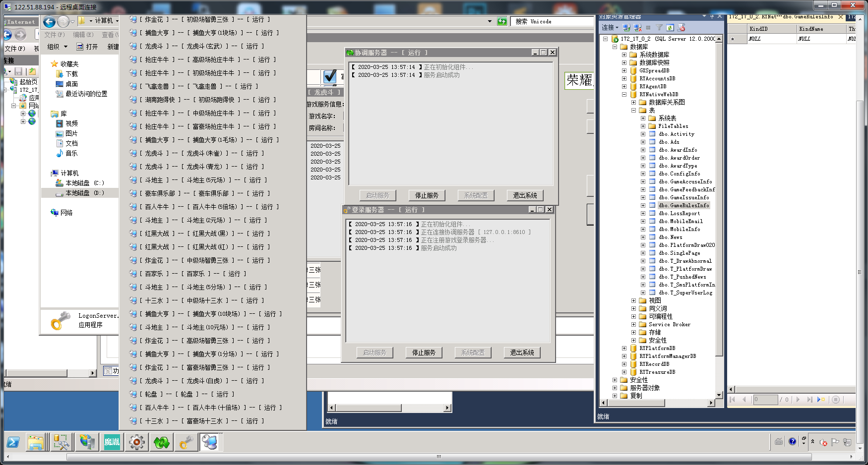Open the 连接 dropdown in Object Explorer
This screenshot has height=465, width=868.
[610, 28]
